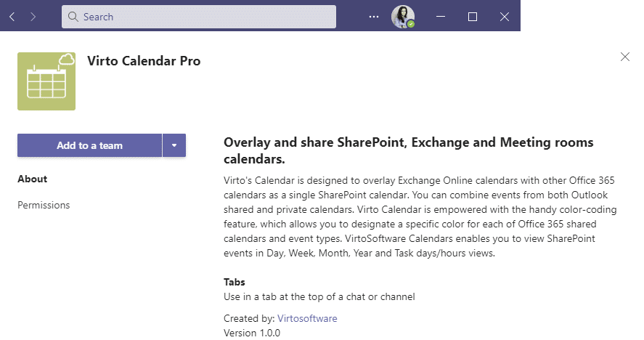Go forward with the right arrow
This screenshot has width=644, height=340.
(33, 17)
